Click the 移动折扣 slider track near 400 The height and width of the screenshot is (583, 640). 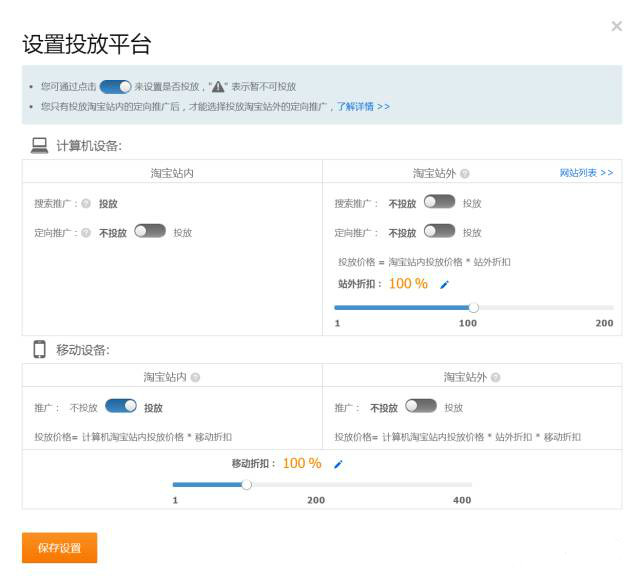pos(467,485)
